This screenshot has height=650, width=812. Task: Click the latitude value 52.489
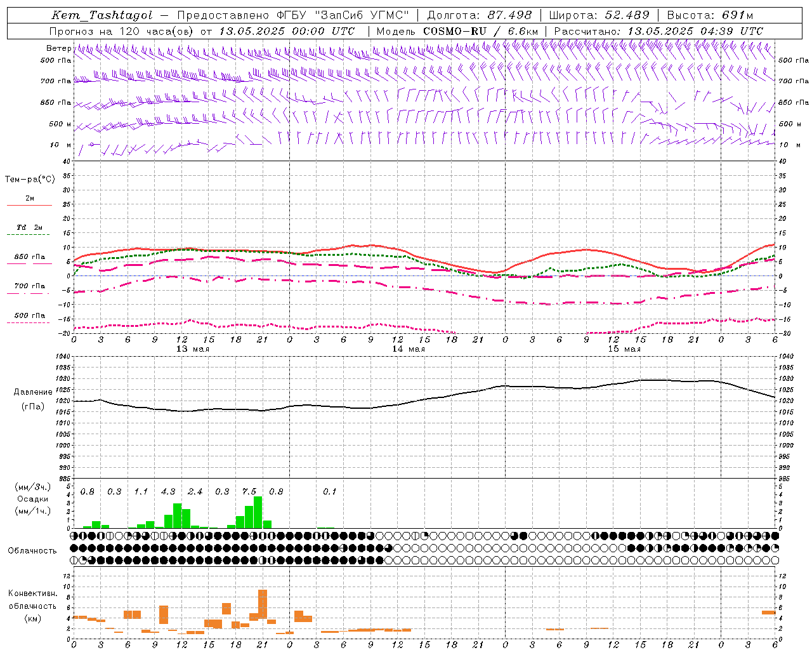(627, 16)
